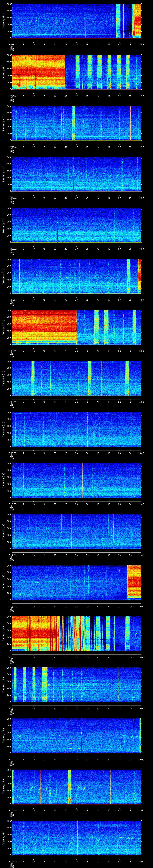
Task: Select the spectrogram panel starting at 7:10:00
Action: pos(77,481)
